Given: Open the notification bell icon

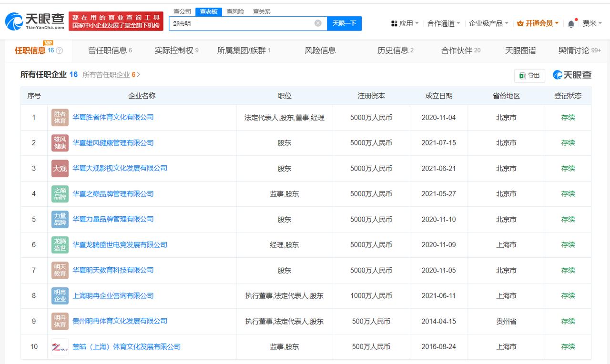Looking at the screenshot, I should pyautogui.click(x=571, y=23).
